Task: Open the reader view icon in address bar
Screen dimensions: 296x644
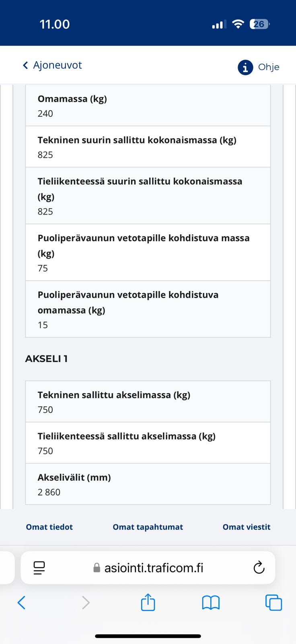Action: point(39,568)
